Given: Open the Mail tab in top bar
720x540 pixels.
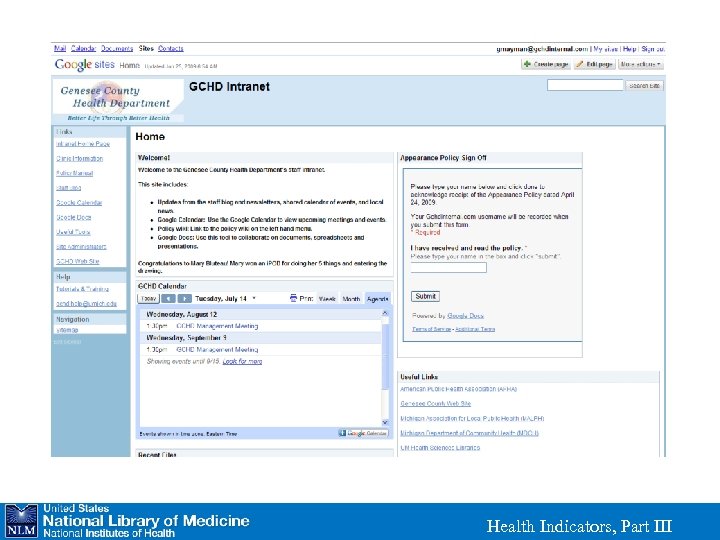Looking at the screenshot, I should click(60, 48).
